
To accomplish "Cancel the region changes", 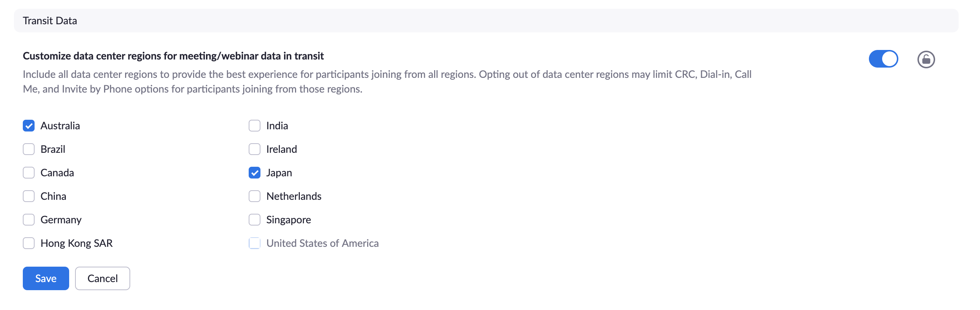I will 102,278.
